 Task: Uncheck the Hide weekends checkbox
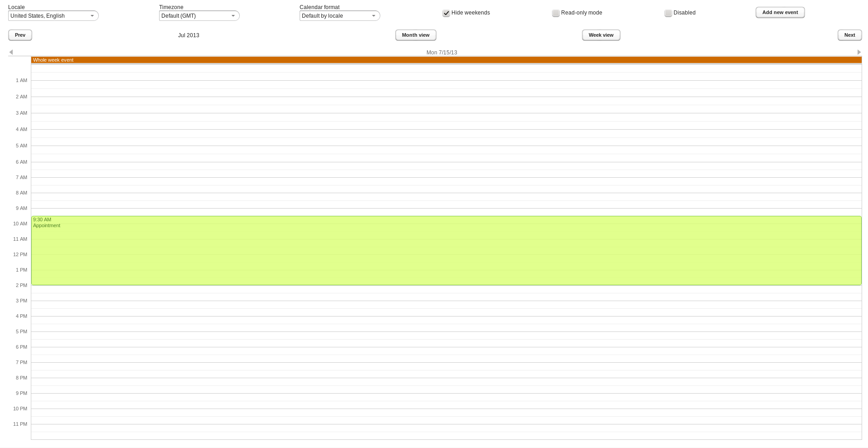(x=446, y=13)
